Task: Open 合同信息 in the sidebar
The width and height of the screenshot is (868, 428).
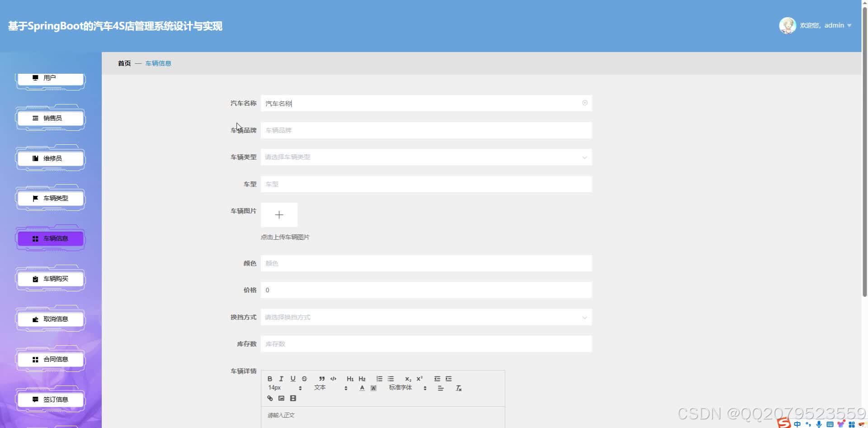Action: pos(51,359)
